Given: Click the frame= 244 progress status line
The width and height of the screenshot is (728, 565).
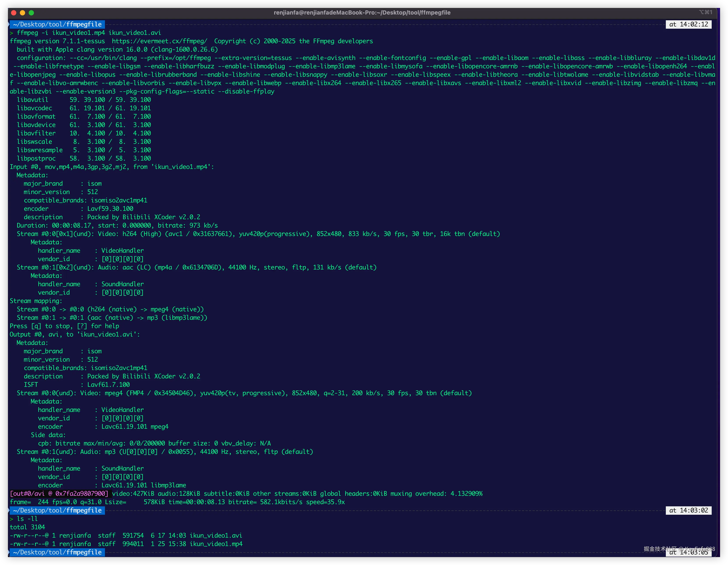Looking at the screenshot, I should coord(177,502).
